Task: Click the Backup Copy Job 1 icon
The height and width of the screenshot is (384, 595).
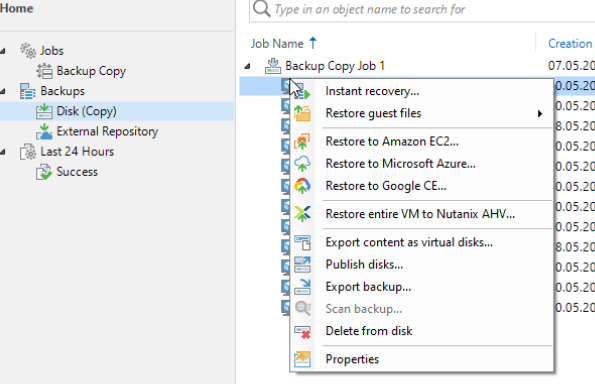Action: point(273,66)
